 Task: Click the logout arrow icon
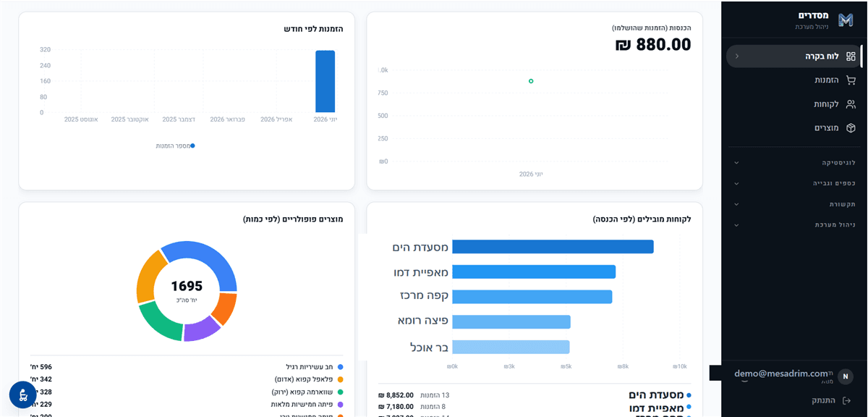tap(846, 400)
